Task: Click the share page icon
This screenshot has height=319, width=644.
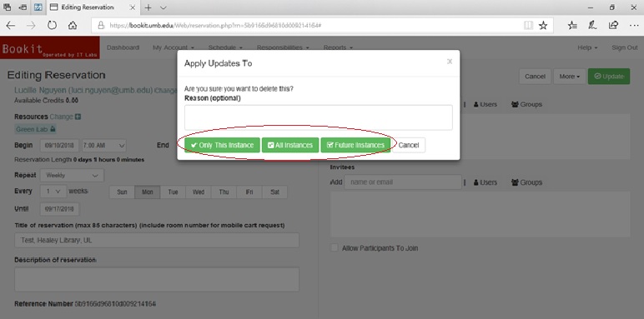Action: click(x=613, y=26)
